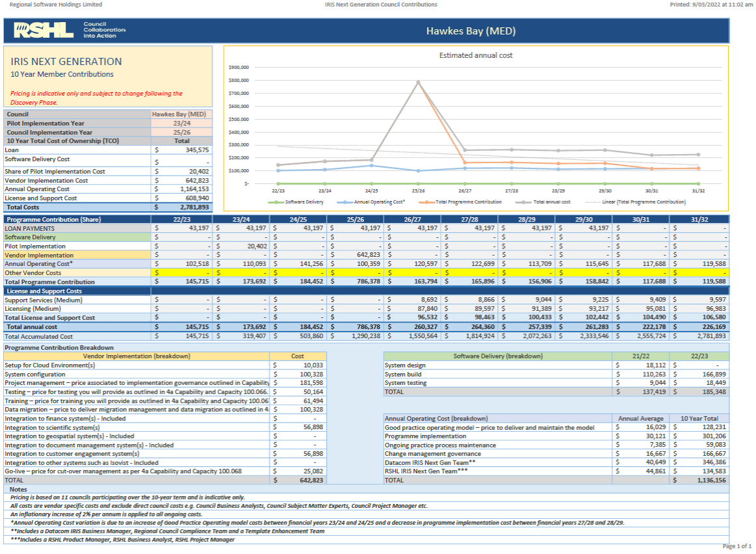
Task: Select RSHL IRIS Next Gen Team annual 44,861
Action: click(x=656, y=471)
